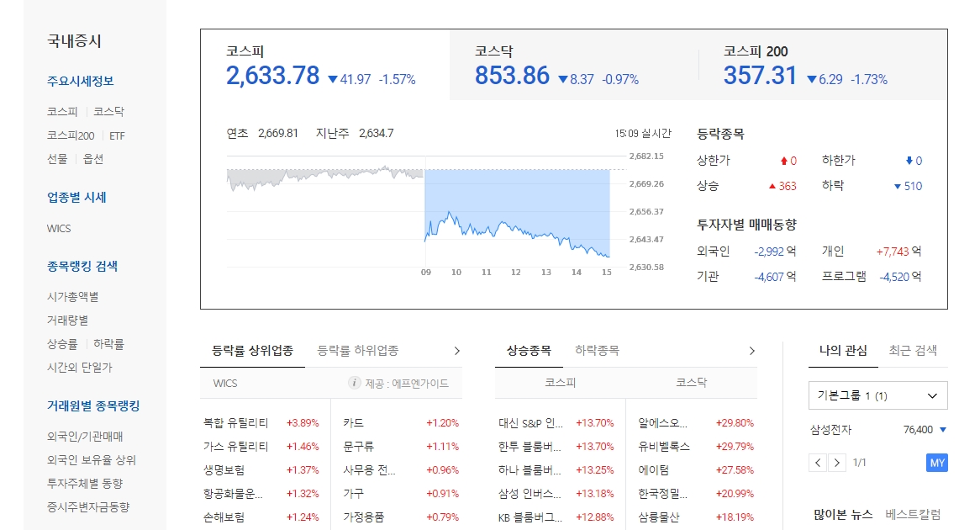Image resolution: width=980 pixels, height=530 pixels.
Task: Open the 기본그룹 1 (1) dropdown
Action: pos(877,395)
